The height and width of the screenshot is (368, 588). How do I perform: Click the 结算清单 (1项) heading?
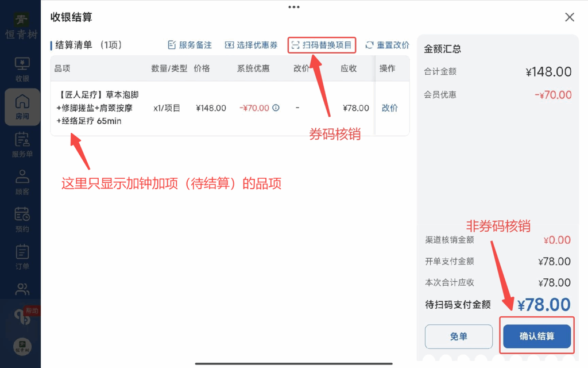pos(88,45)
